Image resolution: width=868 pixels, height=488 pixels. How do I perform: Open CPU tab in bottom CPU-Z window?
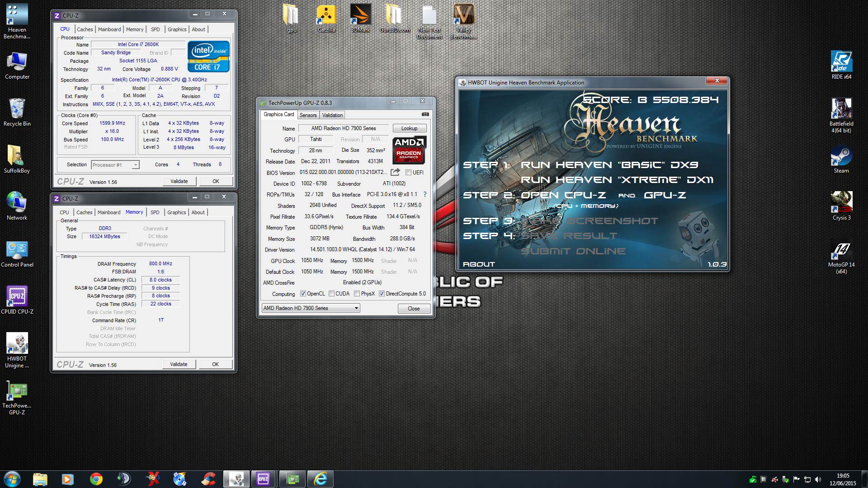tap(65, 212)
